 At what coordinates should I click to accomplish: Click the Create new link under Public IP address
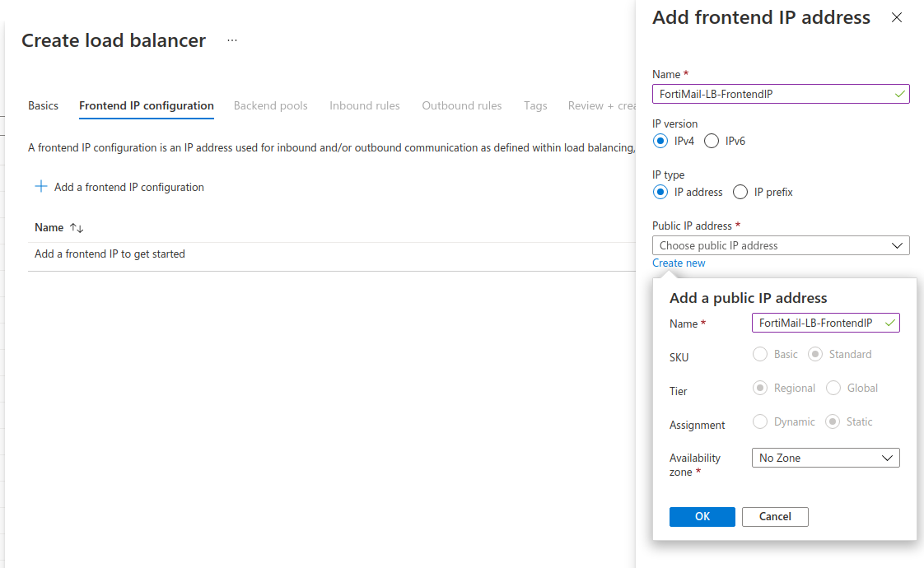[x=679, y=262]
